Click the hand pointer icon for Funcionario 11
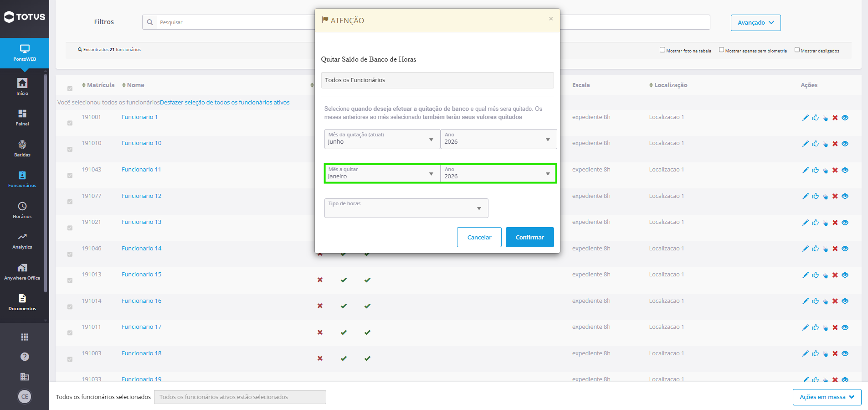This screenshot has height=410, width=868. pyautogui.click(x=825, y=170)
